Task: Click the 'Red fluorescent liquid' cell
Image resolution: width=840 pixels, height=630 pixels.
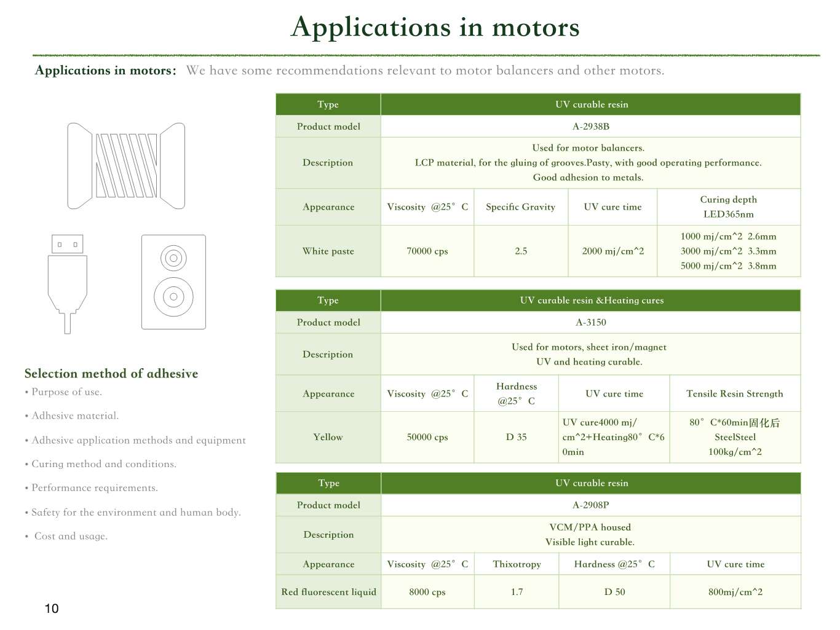Action: [x=328, y=592]
